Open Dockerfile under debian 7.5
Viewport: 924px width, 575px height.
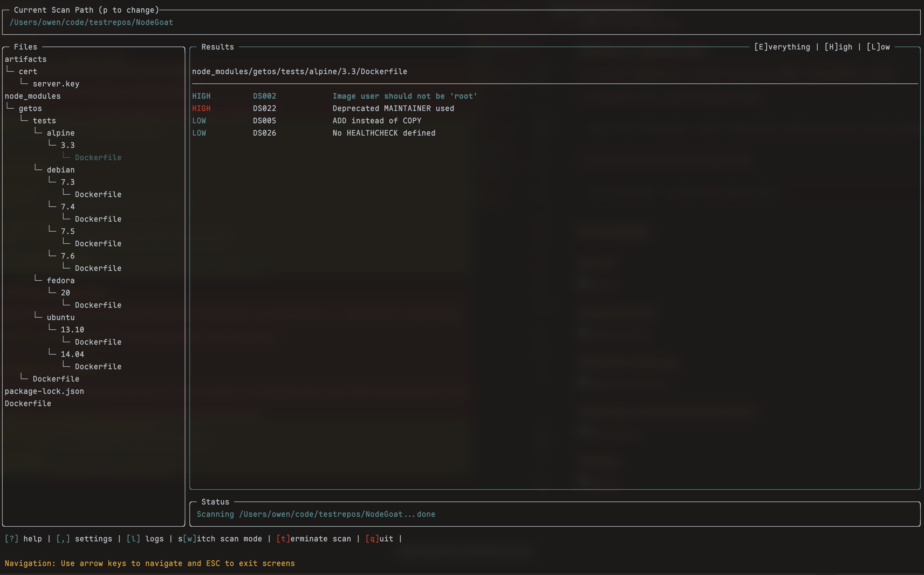(98, 244)
